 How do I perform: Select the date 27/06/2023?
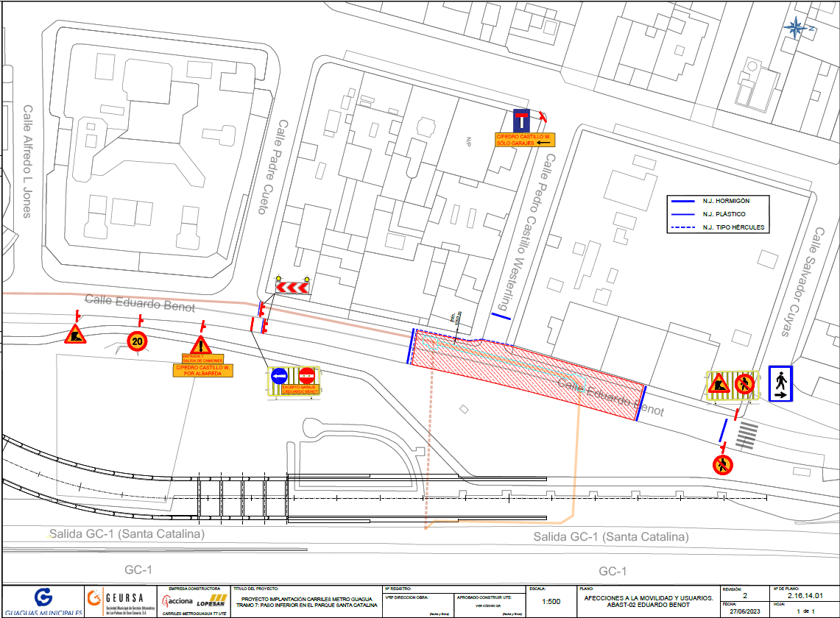(x=744, y=611)
